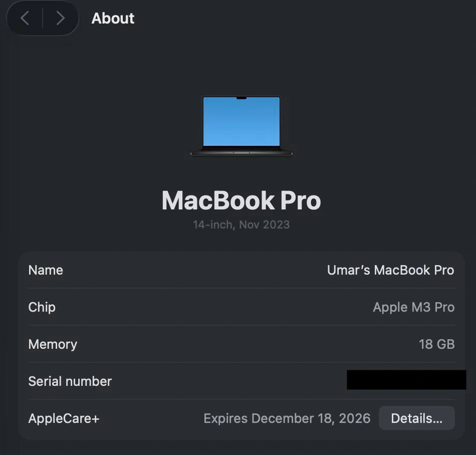The image size is (476, 455).
Task: Go forward with the right chevron
Action: (x=60, y=19)
